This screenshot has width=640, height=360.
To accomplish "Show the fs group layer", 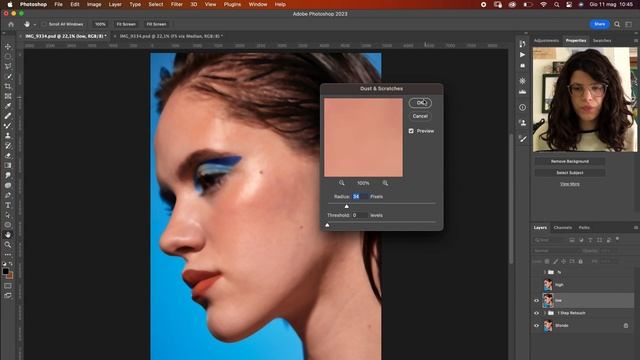I will pos(536,272).
